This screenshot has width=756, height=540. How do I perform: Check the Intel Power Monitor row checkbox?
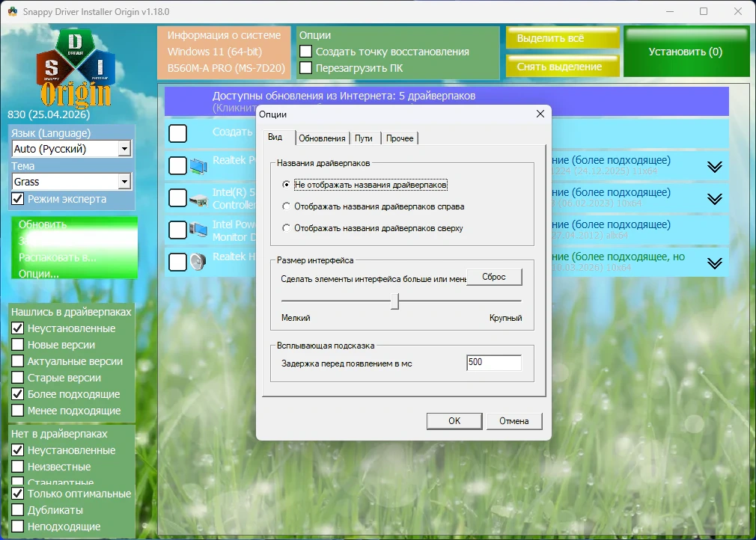pyautogui.click(x=177, y=230)
